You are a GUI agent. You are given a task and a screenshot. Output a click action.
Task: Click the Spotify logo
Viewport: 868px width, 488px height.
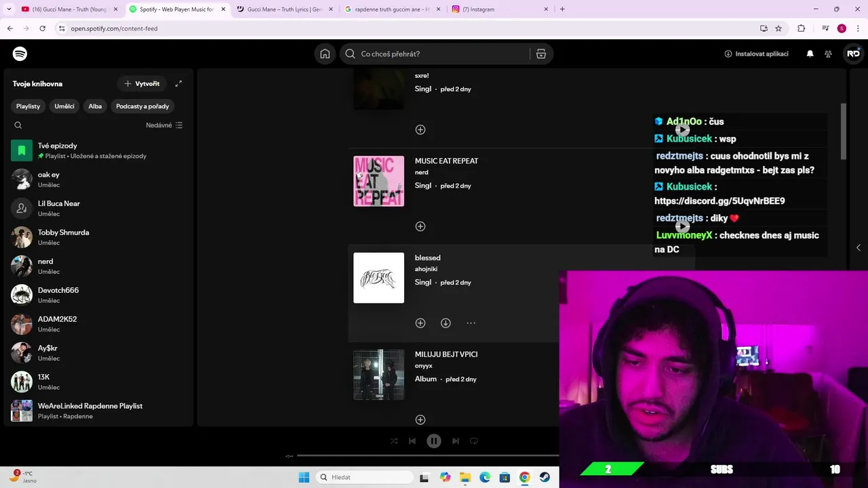coord(20,54)
